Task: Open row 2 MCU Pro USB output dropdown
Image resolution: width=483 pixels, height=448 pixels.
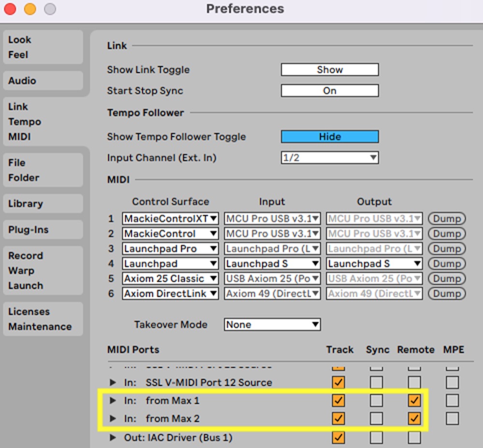Action: click(374, 233)
